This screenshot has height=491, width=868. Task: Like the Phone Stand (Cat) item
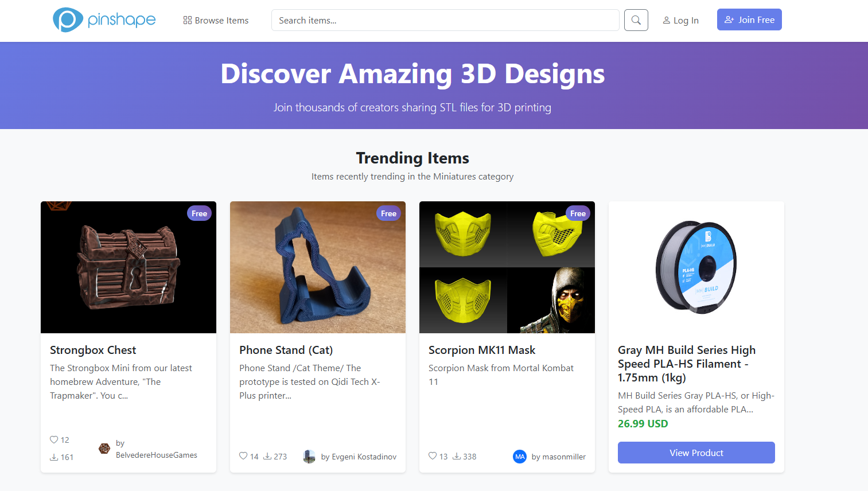(x=243, y=457)
